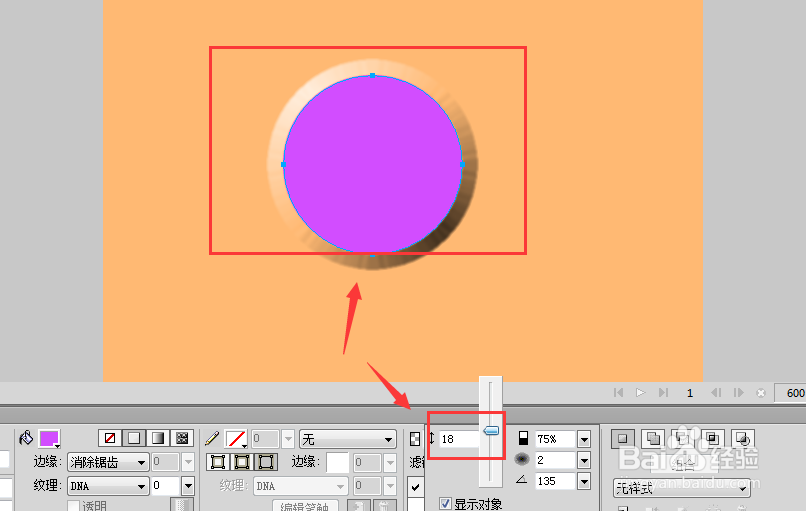Open the stroke type 无 dropdown

pos(348,439)
